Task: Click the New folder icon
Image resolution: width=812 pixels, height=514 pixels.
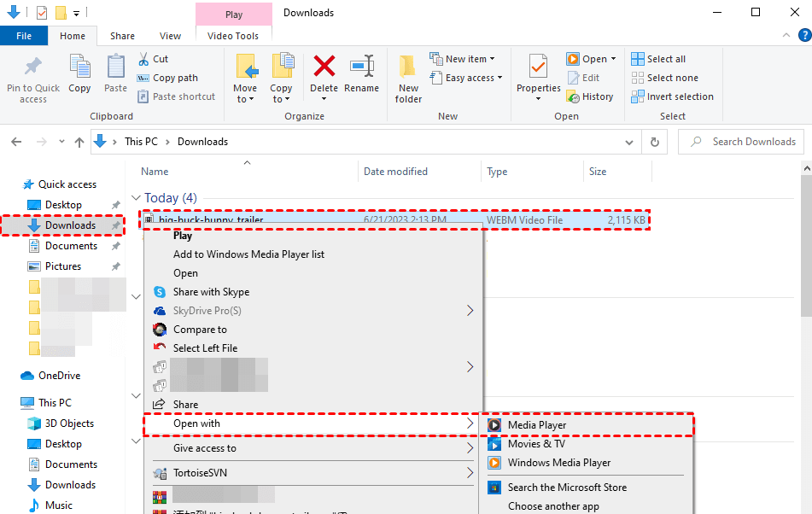Action: click(408, 67)
